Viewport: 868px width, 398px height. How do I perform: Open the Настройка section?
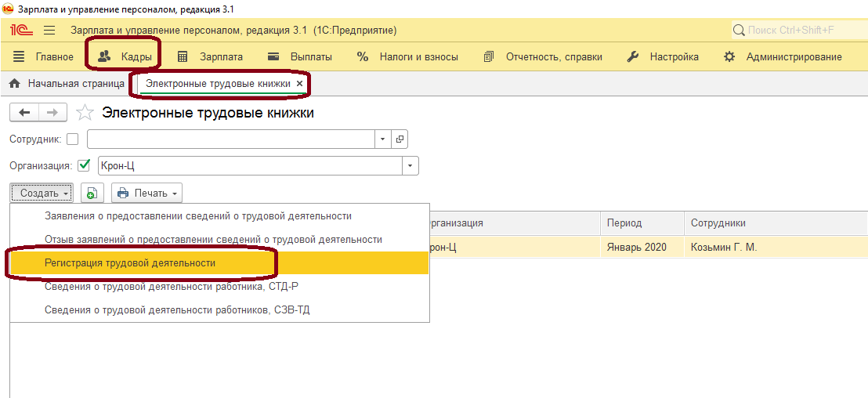coord(663,56)
